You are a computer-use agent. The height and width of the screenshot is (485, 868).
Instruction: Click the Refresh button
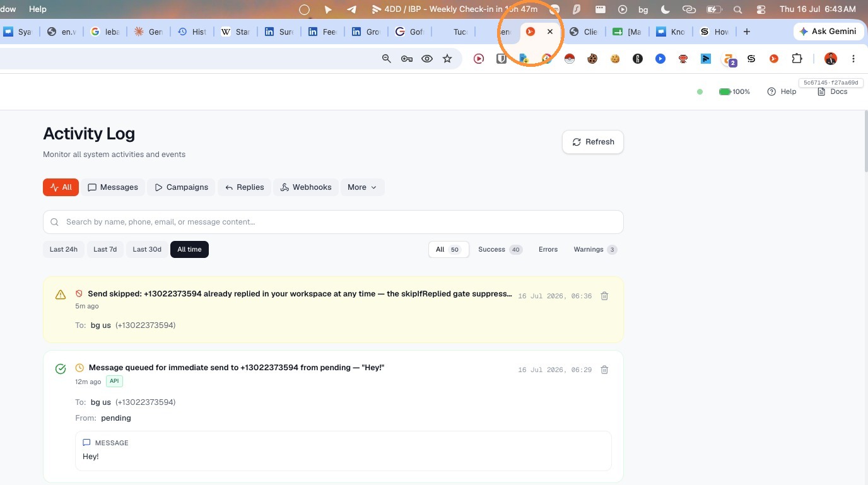593,142
